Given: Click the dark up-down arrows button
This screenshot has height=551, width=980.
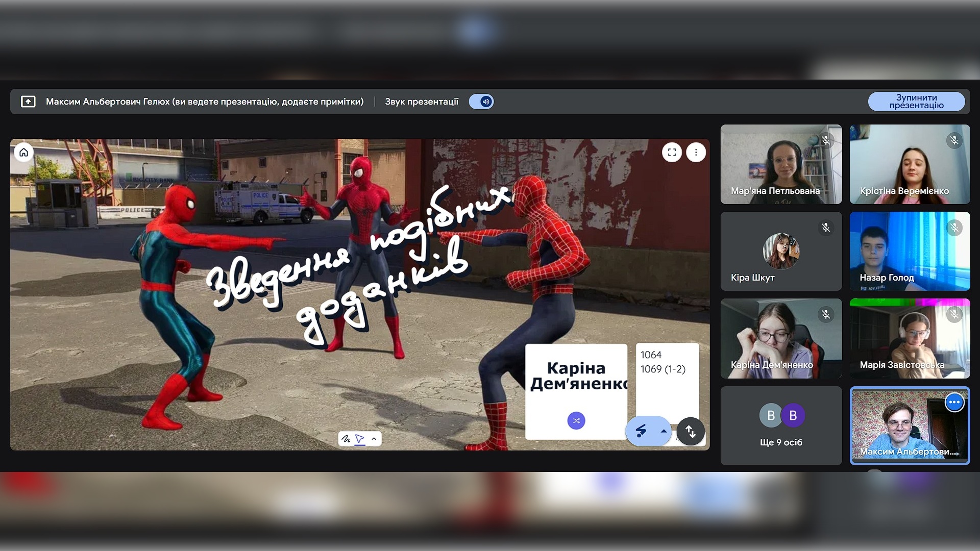Looking at the screenshot, I should tap(691, 431).
